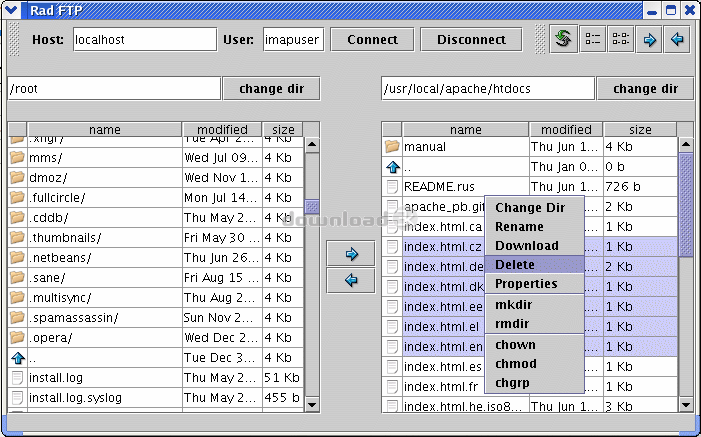
Task: Click the center right-arrow transfer button
Action: tap(351, 254)
